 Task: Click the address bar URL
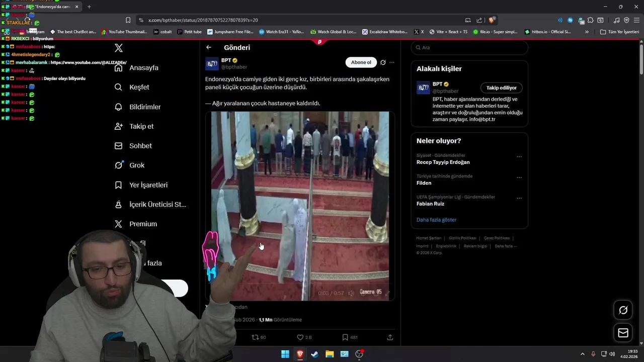(x=203, y=20)
